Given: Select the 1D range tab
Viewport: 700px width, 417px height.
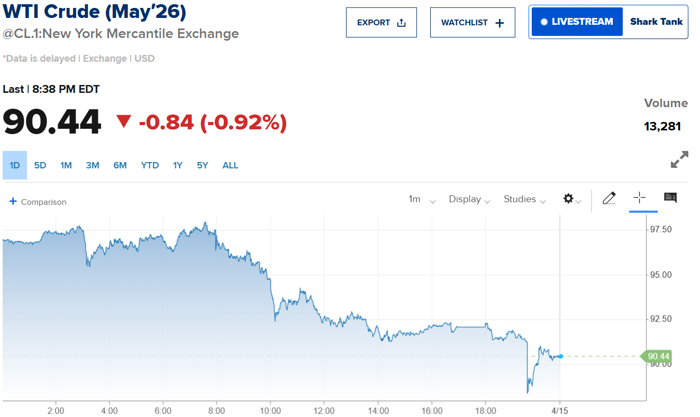Looking at the screenshot, I should point(15,165).
